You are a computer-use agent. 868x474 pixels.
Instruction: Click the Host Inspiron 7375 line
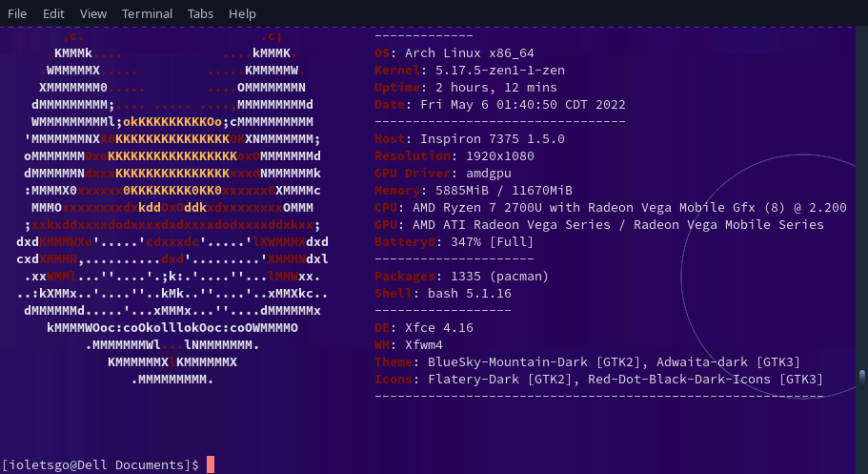(470, 139)
